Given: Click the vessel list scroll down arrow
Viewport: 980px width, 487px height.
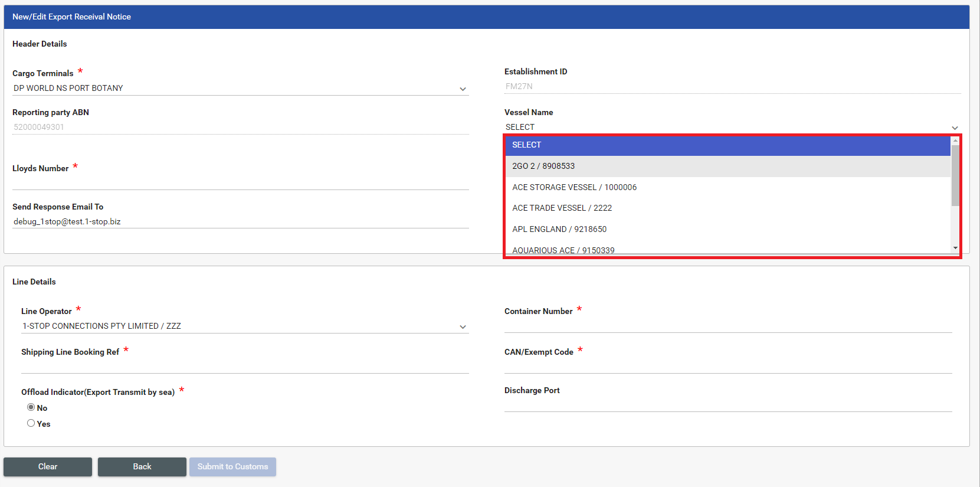Looking at the screenshot, I should pos(955,249).
